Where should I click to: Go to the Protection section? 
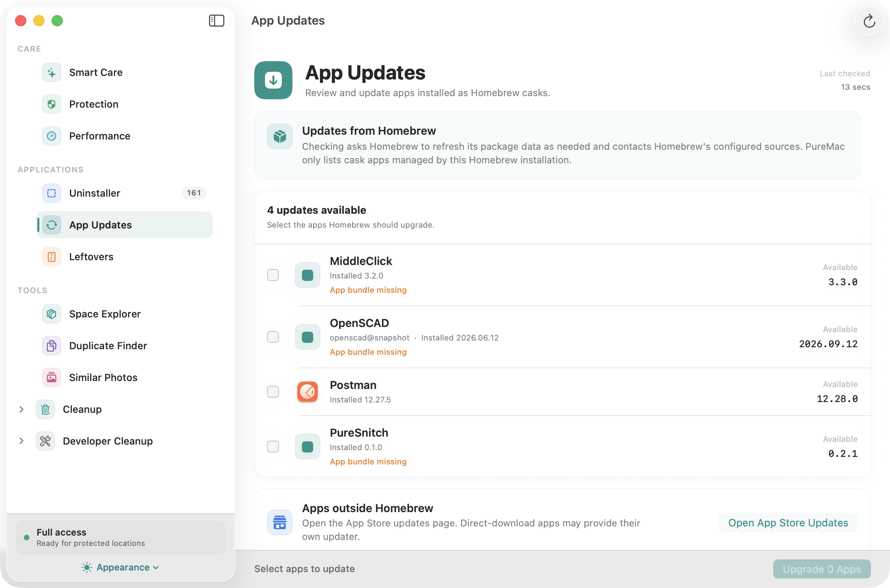pyautogui.click(x=124, y=104)
